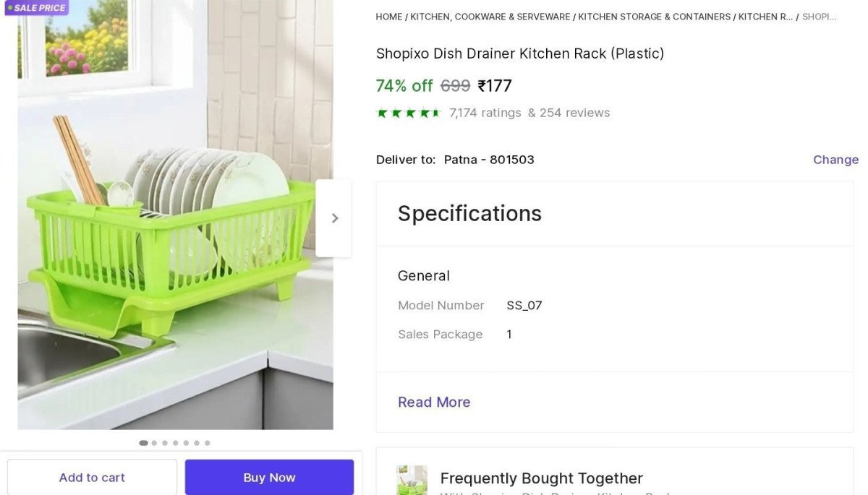Click the truncated Kitchen R... breadcrumb
This screenshot has height=495, width=868.
point(765,17)
